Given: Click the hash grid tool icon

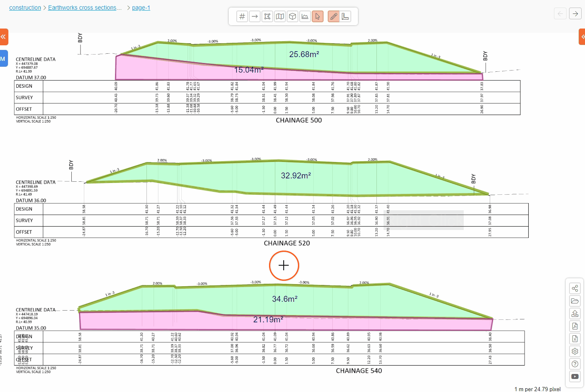Looking at the screenshot, I should (x=242, y=16).
